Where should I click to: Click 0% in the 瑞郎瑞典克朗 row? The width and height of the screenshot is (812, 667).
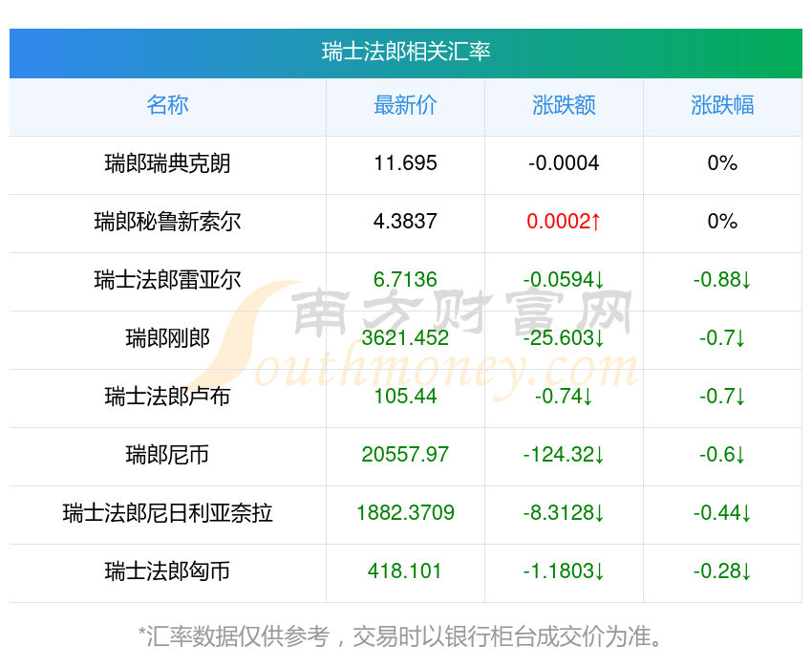click(x=722, y=163)
